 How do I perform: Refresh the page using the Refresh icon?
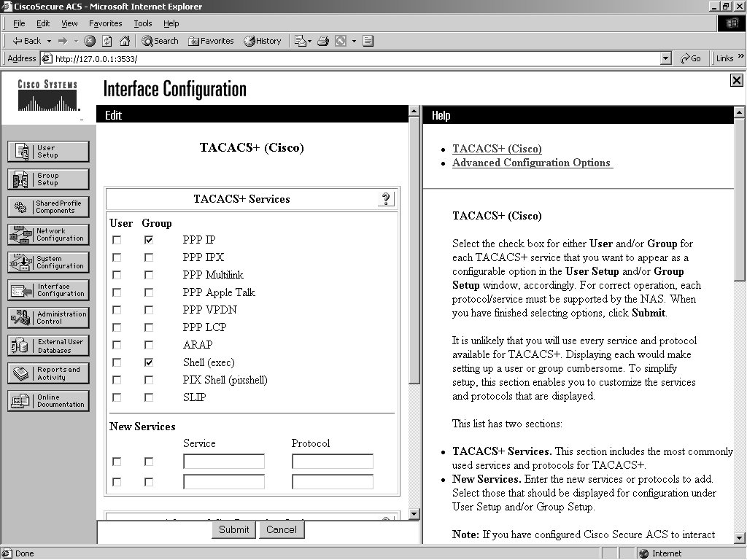(107, 41)
